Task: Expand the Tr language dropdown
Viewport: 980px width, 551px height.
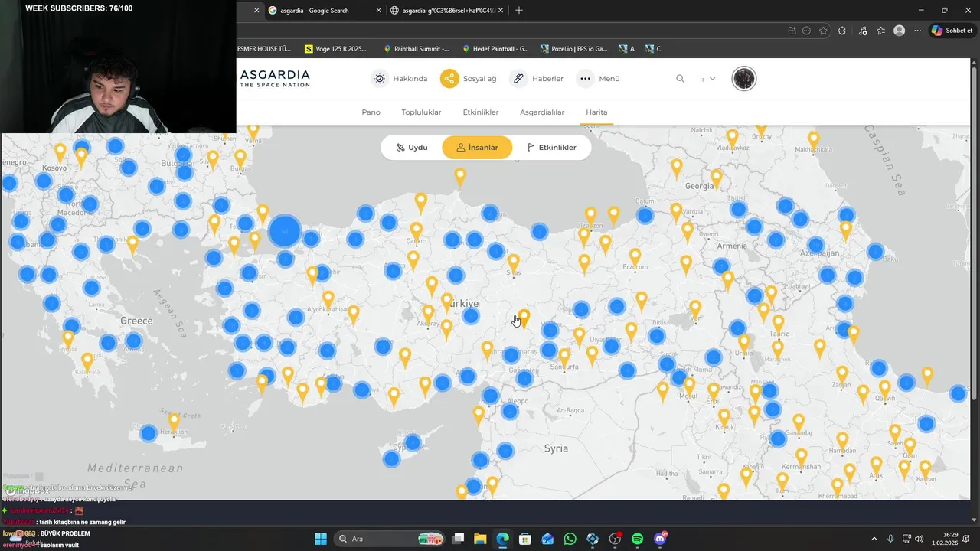Action: click(x=707, y=78)
